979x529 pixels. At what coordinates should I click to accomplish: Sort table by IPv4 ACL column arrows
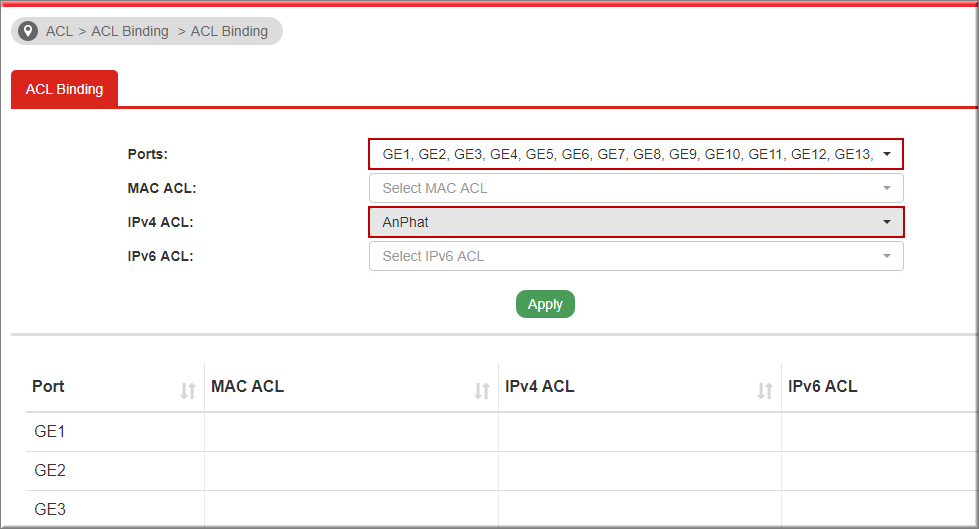[x=765, y=390]
